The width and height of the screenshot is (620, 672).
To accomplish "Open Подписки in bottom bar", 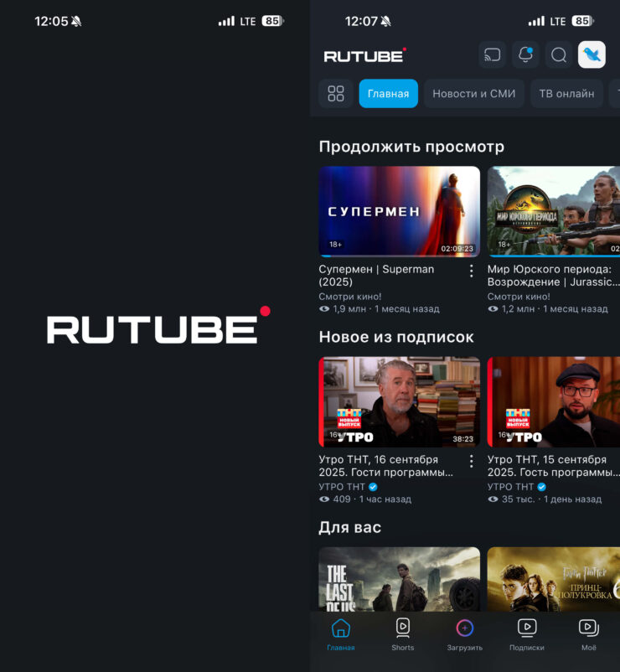I will click(x=527, y=635).
